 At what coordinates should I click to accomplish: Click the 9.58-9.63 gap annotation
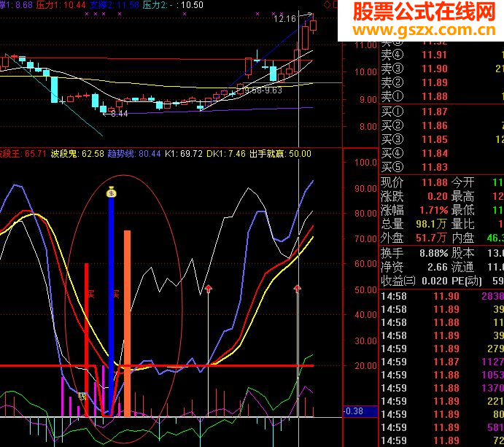[263, 90]
